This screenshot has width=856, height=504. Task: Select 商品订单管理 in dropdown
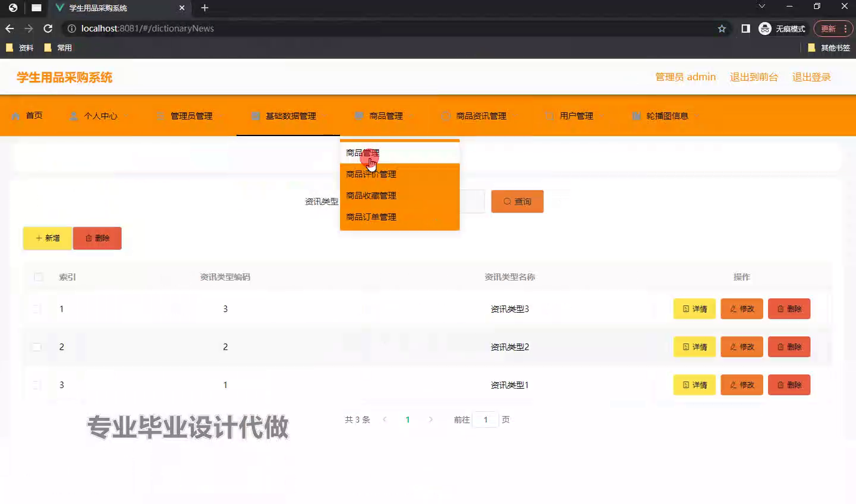pos(399,217)
